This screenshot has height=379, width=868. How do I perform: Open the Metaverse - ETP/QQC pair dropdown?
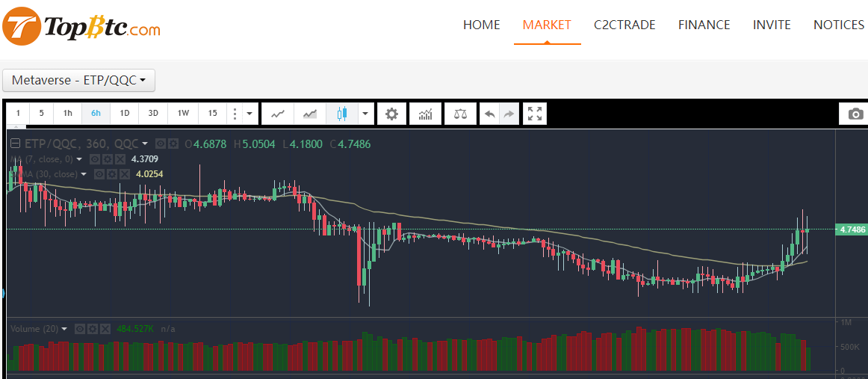(78, 80)
